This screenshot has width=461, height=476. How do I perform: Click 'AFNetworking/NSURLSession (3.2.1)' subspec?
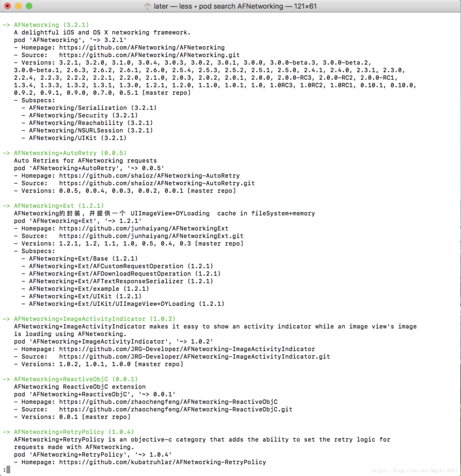coord(91,130)
